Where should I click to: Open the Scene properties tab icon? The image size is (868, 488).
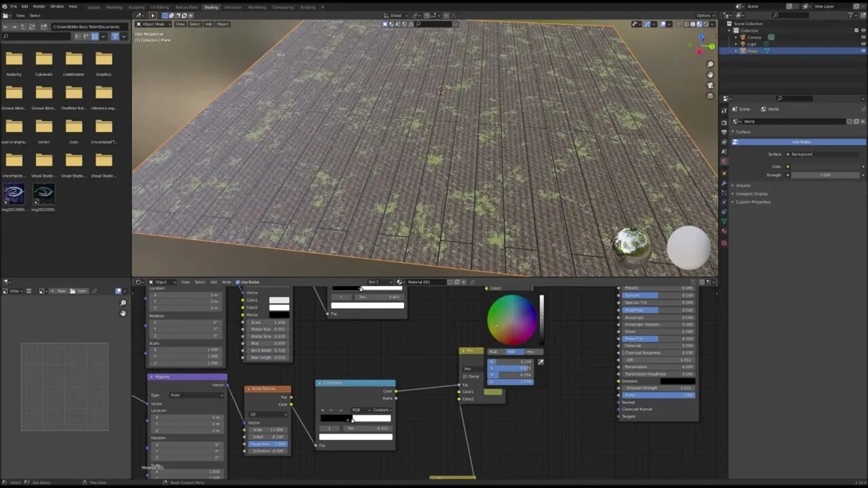(724, 152)
